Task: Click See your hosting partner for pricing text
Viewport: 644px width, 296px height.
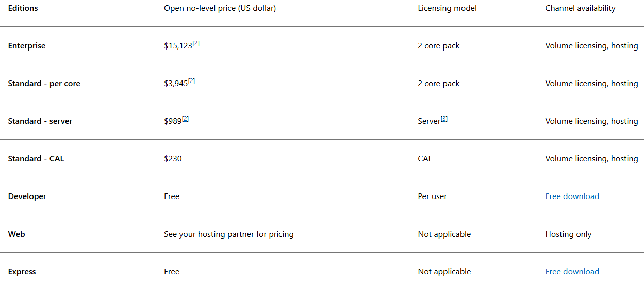Action: (x=228, y=234)
